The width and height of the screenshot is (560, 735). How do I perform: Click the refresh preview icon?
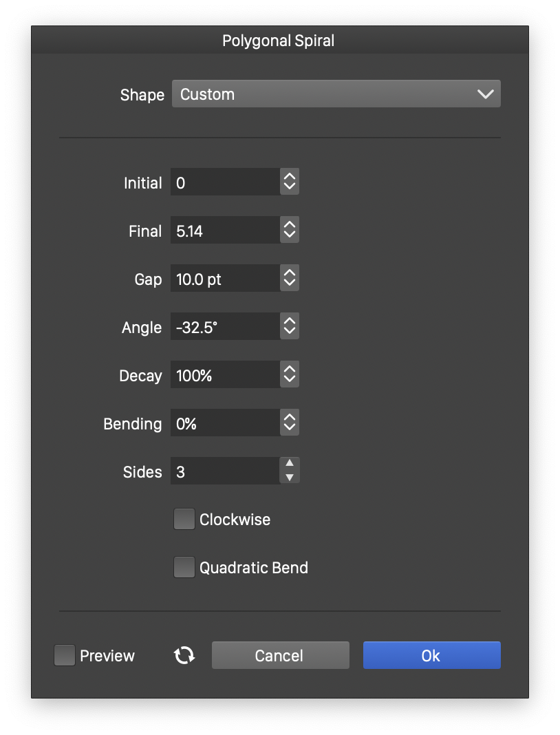184,655
